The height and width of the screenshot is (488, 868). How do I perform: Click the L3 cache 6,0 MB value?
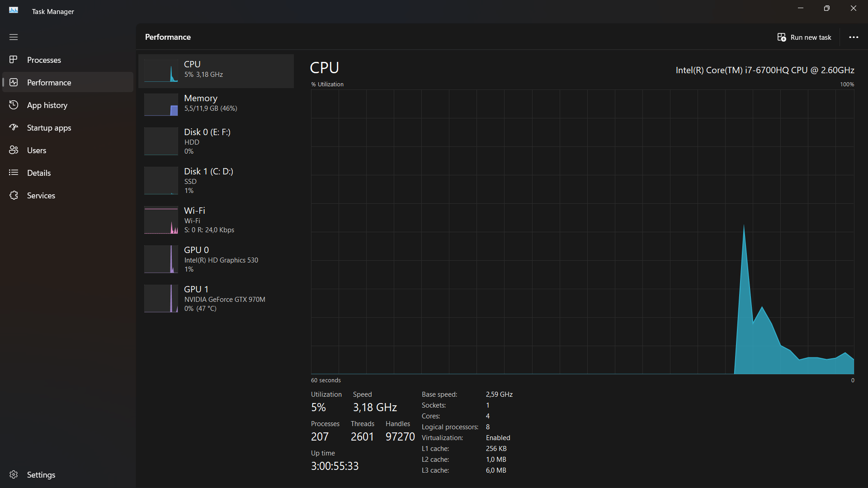(x=496, y=470)
